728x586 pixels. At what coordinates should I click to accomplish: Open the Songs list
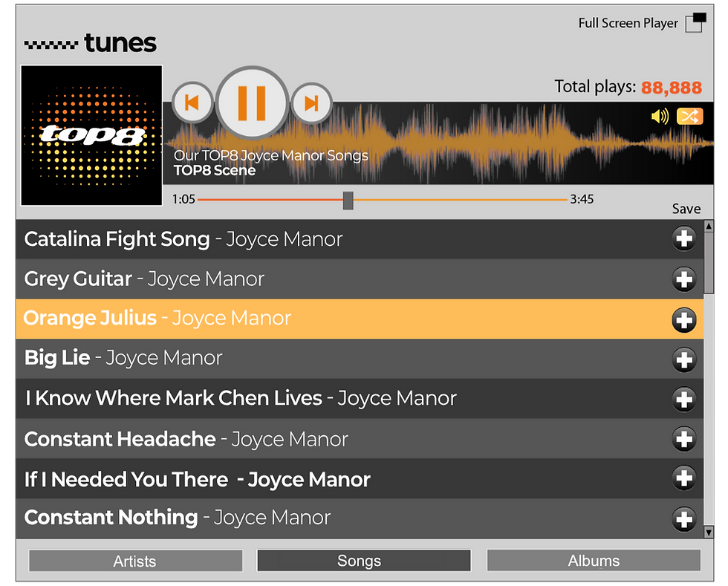(363, 560)
